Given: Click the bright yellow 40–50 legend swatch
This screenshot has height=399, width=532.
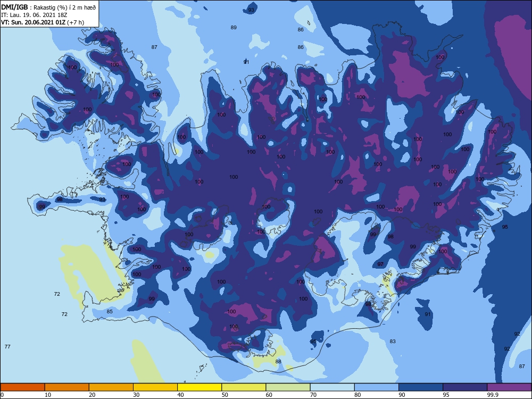Looking at the screenshot, I should pyautogui.click(x=199, y=387).
